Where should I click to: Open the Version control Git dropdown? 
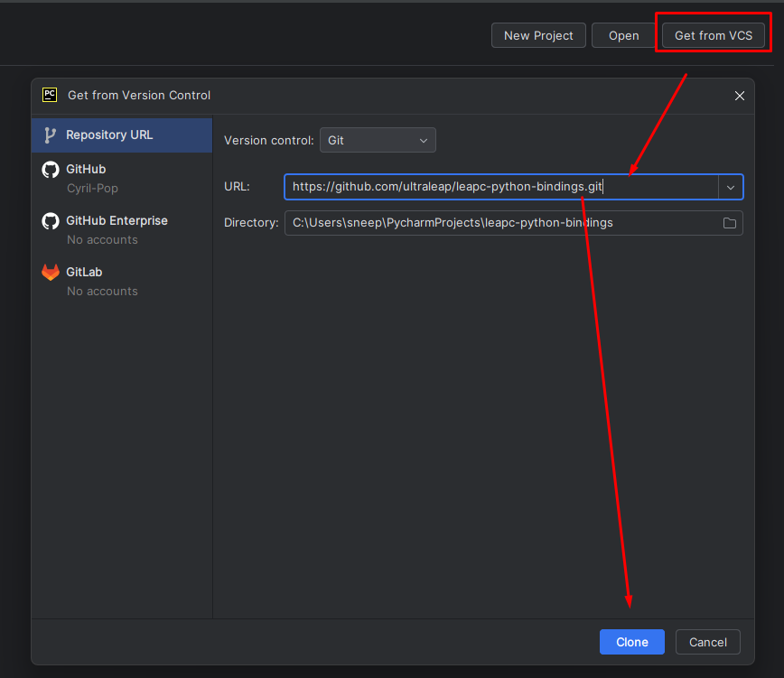[378, 141]
